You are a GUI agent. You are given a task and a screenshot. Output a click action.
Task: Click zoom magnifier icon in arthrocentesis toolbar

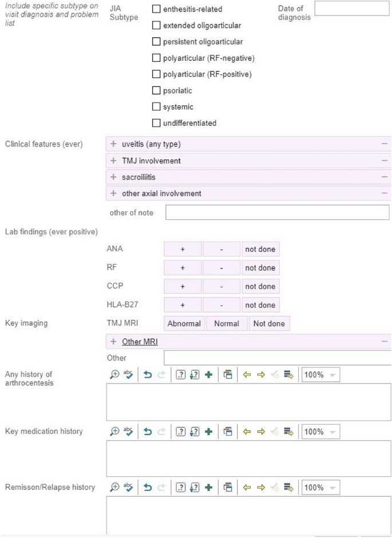(114, 375)
